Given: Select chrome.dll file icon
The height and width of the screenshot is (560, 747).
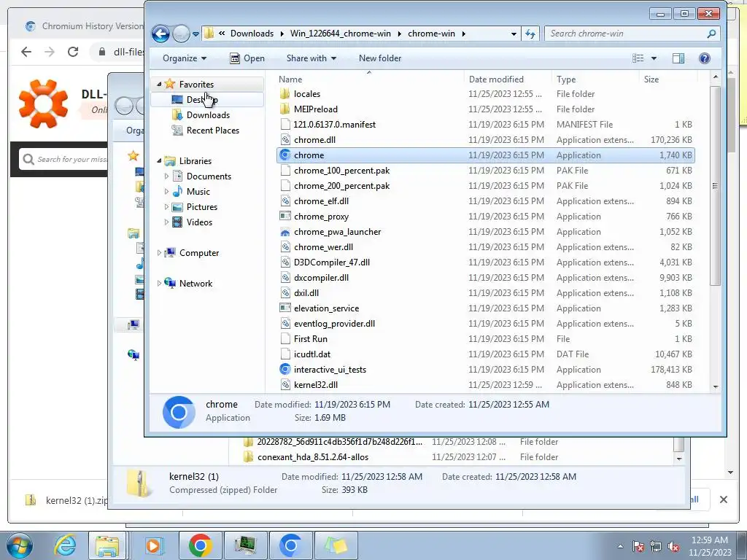Looking at the screenshot, I should point(285,139).
